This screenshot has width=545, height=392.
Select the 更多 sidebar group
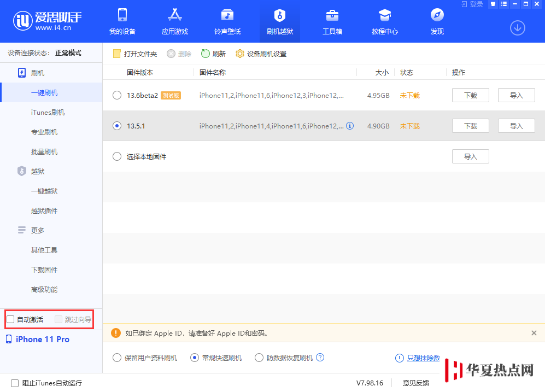click(38, 230)
